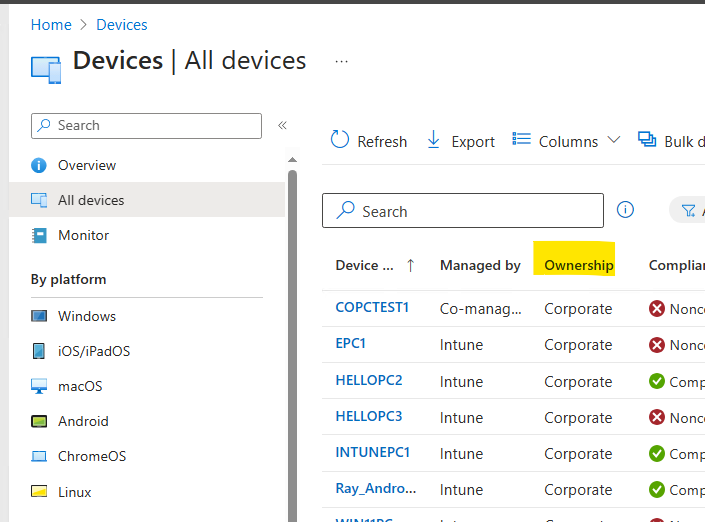
Task: Click Intune in the HELLOPC3 row
Action: pyautogui.click(x=461, y=418)
